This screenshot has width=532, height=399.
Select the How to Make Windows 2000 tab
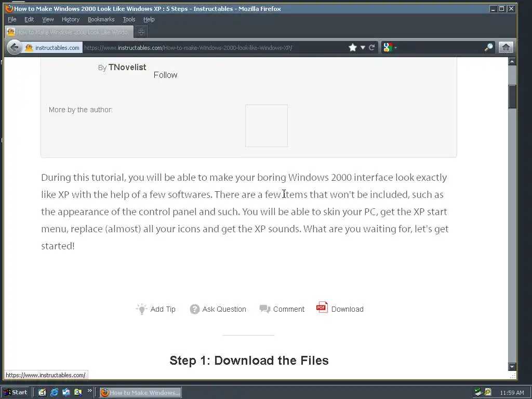69,32
